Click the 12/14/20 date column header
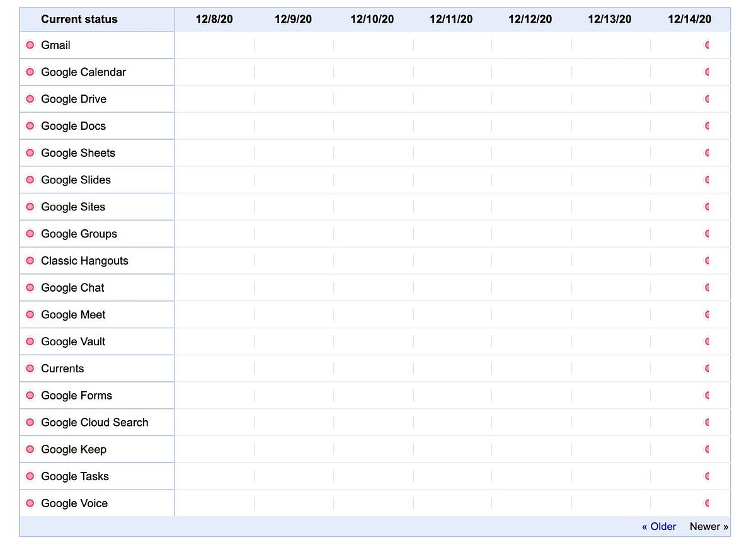The width and height of the screenshot is (756, 550). [x=689, y=20]
